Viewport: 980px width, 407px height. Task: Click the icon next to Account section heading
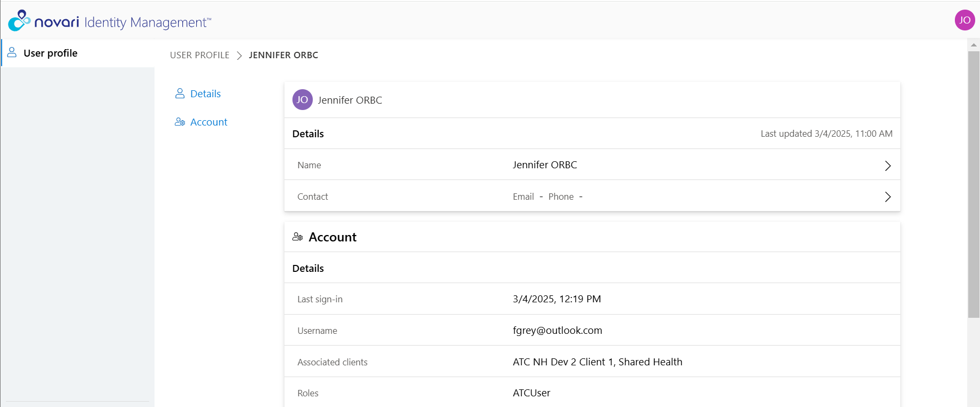point(298,237)
